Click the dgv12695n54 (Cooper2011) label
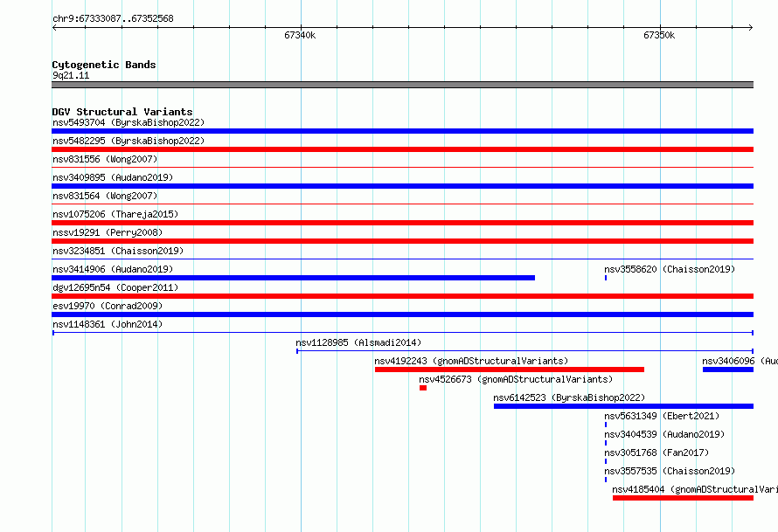Viewport: 778px width, 532px height. (x=115, y=287)
